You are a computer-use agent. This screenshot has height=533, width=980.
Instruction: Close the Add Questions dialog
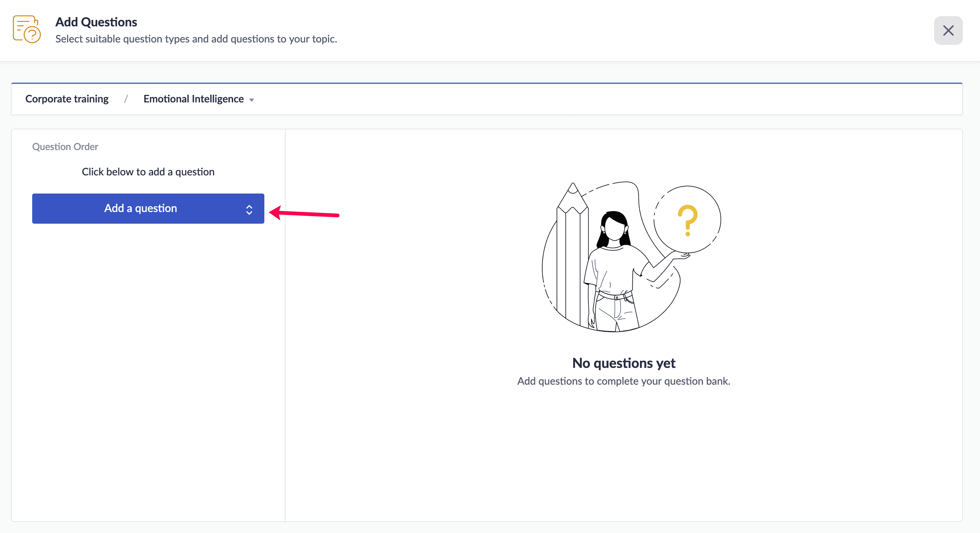948,30
